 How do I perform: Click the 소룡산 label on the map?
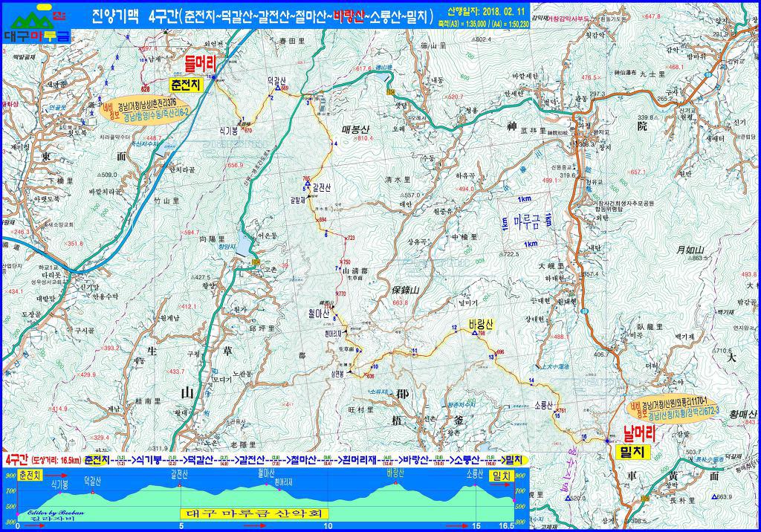543,404
